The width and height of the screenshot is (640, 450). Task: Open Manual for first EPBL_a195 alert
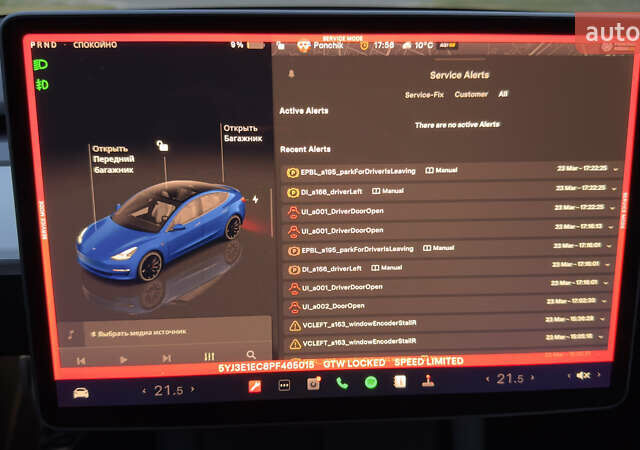click(441, 170)
